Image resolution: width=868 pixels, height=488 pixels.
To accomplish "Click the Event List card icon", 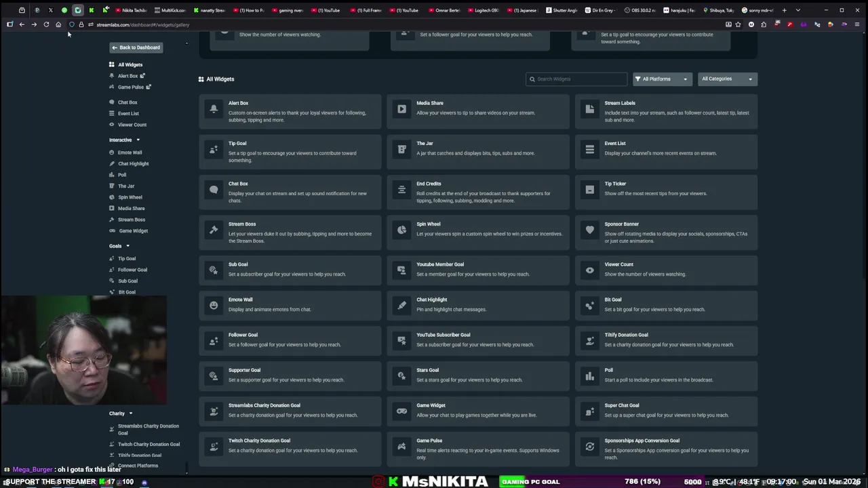I will click(x=589, y=149).
